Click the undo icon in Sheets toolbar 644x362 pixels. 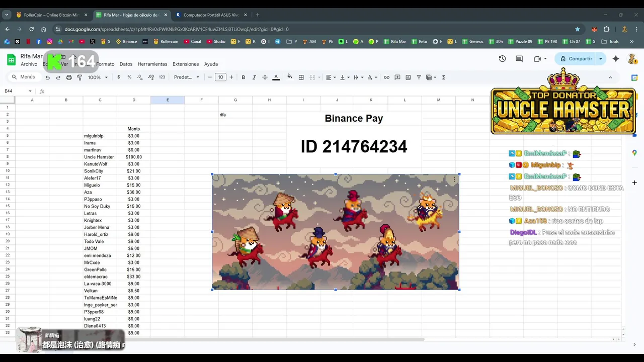47,77
